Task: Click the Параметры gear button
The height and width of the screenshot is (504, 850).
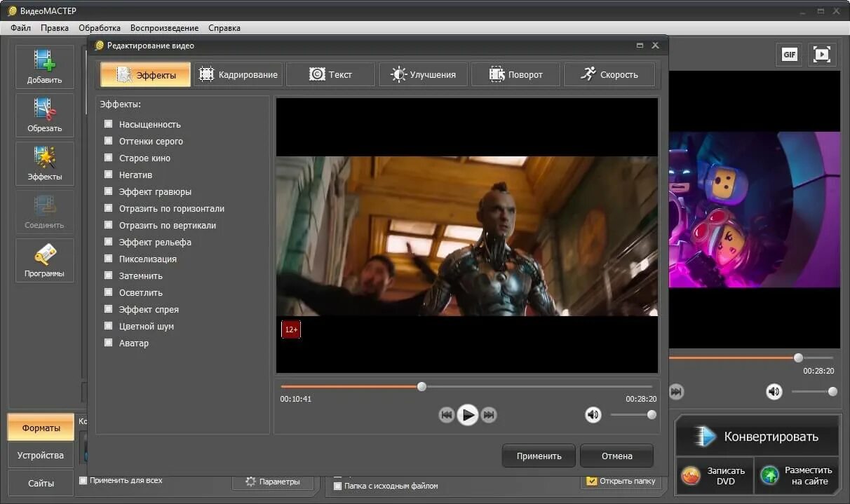Action: coord(273,482)
